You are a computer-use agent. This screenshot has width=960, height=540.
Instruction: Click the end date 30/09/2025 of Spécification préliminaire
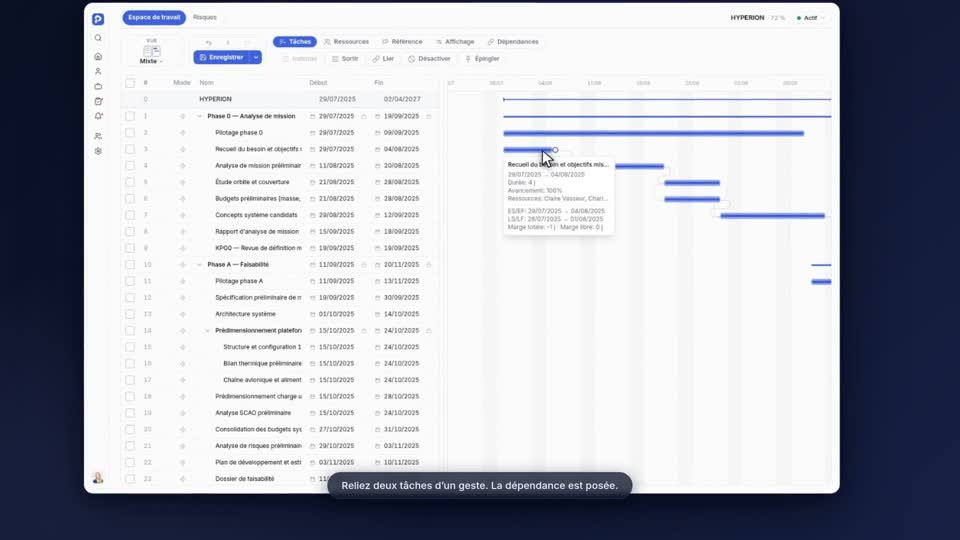pyautogui.click(x=401, y=298)
